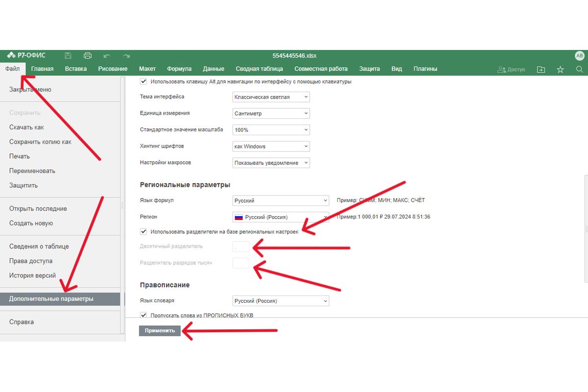Screen dimensions: 588x392
Task: Click the save icon in title bar
Action: (68, 56)
